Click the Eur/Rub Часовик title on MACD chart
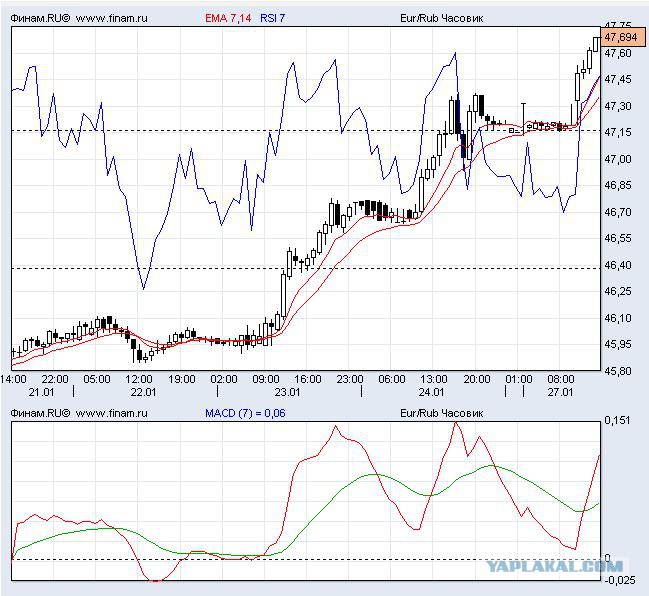The height and width of the screenshot is (596, 649). click(x=441, y=413)
